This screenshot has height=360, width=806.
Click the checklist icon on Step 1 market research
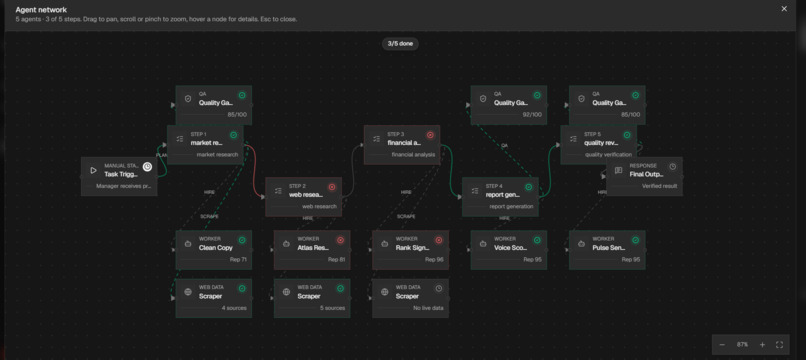pyautogui.click(x=179, y=139)
